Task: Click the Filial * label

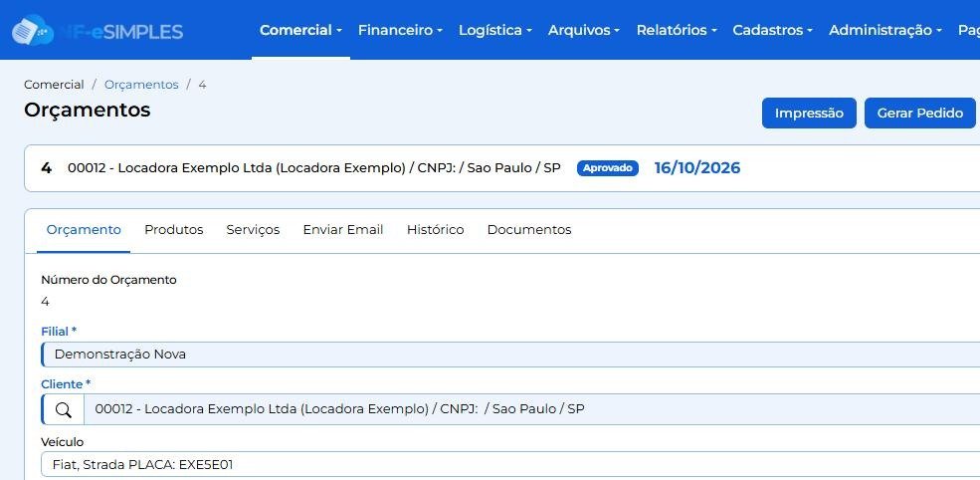Action: [59, 332]
